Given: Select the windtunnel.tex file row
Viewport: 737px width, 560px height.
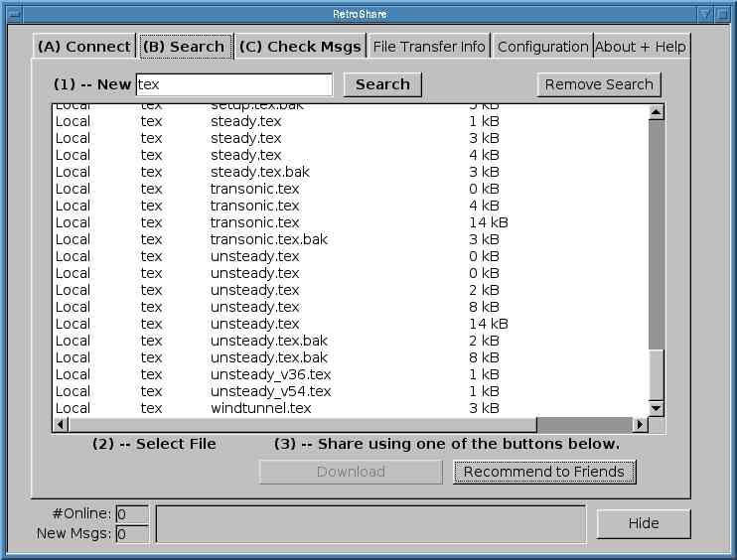Looking at the screenshot, I should (x=260, y=408).
